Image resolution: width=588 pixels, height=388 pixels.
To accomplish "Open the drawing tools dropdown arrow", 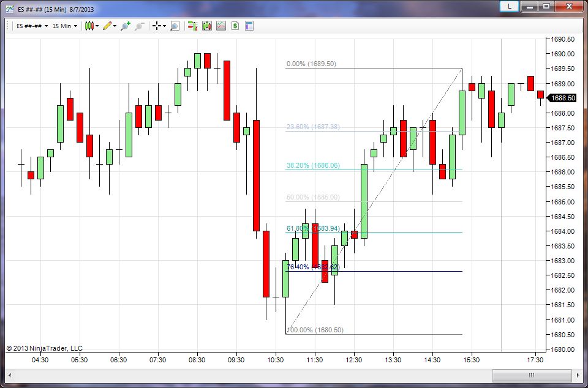I will click(115, 26).
